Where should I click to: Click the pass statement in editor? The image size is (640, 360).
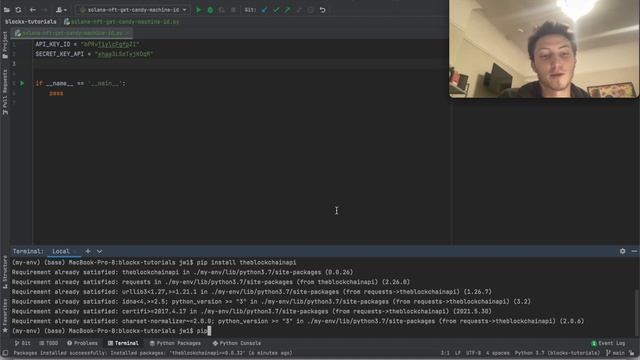point(56,93)
